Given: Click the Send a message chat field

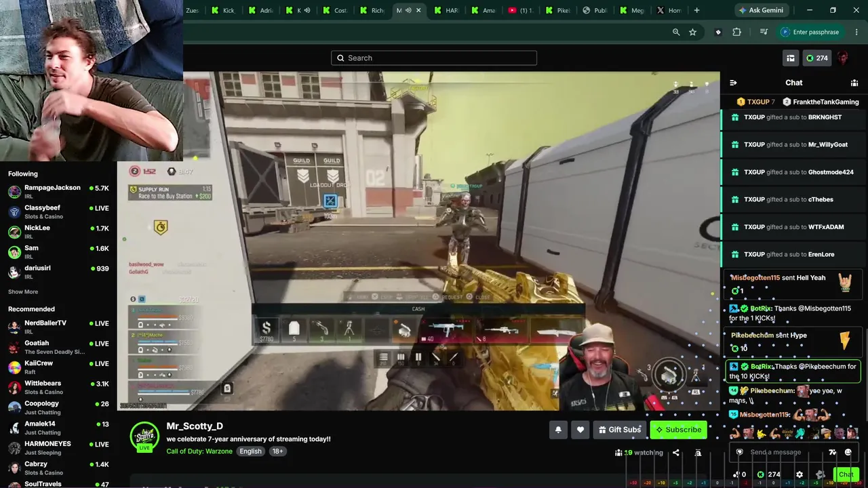Looking at the screenshot, I should click(x=776, y=452).
